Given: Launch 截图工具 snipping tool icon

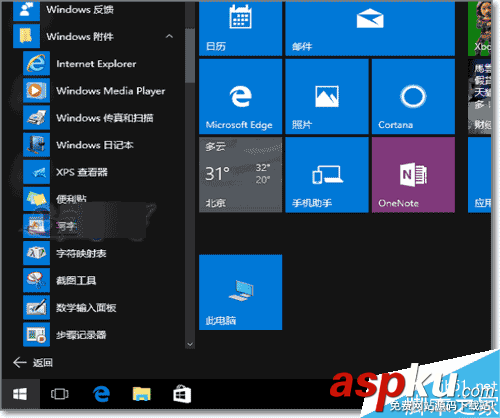Looking at the screenshot, I should tap(36, 280).
